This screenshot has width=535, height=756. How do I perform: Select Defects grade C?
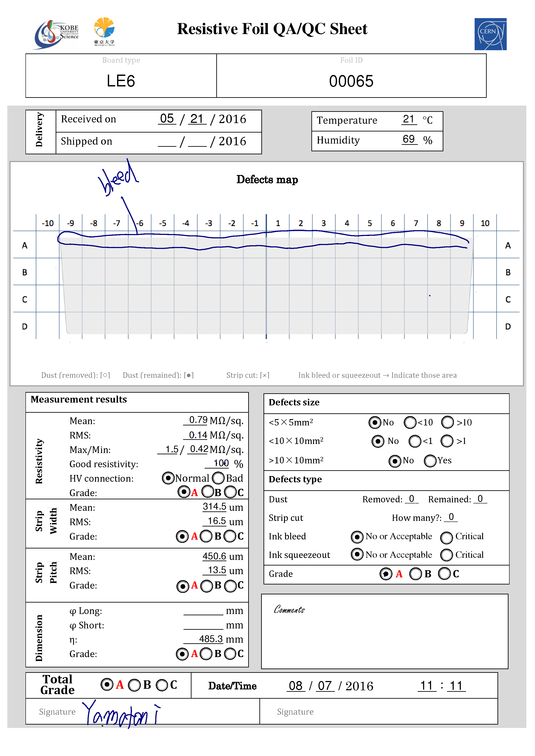click(444, 573)
